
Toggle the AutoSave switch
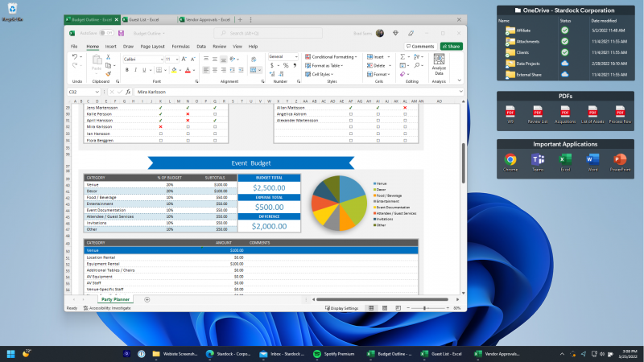(x=105, y=33)
